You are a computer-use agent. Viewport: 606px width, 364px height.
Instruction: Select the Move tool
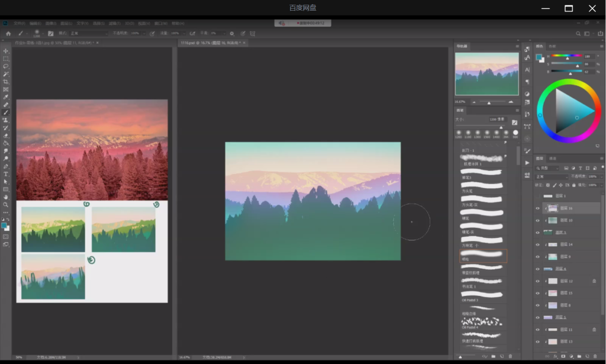coord(6,51)
